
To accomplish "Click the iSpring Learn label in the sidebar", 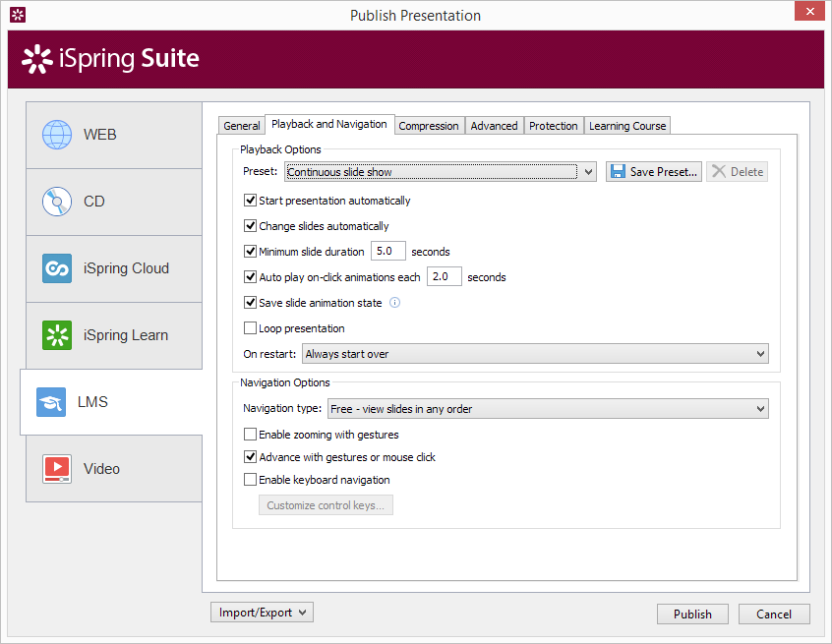I will coord(126,335).
